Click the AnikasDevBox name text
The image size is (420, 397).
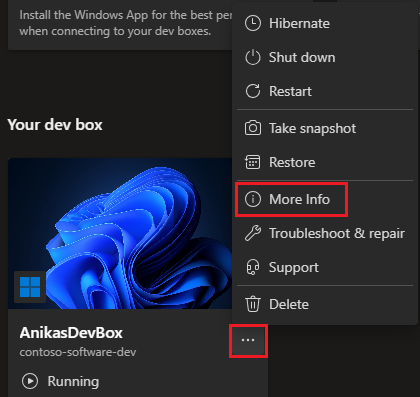pos(71,333)
